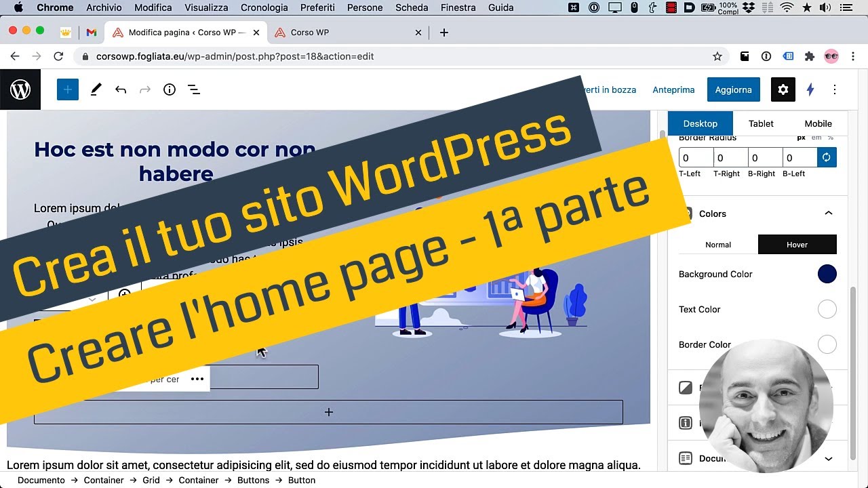This screenshot has height=488, width=868.
Task: Select the Desktop device tab
Action: pyautogui.click(x=701, y=123)
